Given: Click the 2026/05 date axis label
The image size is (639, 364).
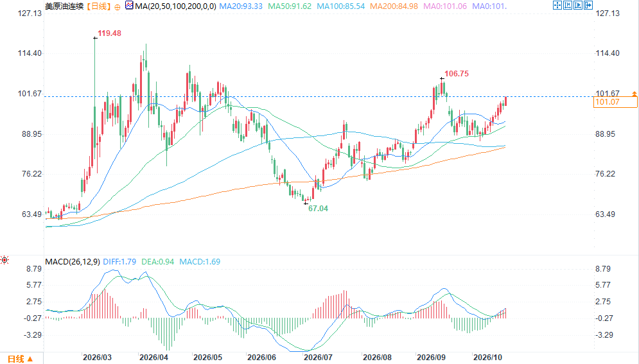Looking at the screenshot, I should 208,358.
